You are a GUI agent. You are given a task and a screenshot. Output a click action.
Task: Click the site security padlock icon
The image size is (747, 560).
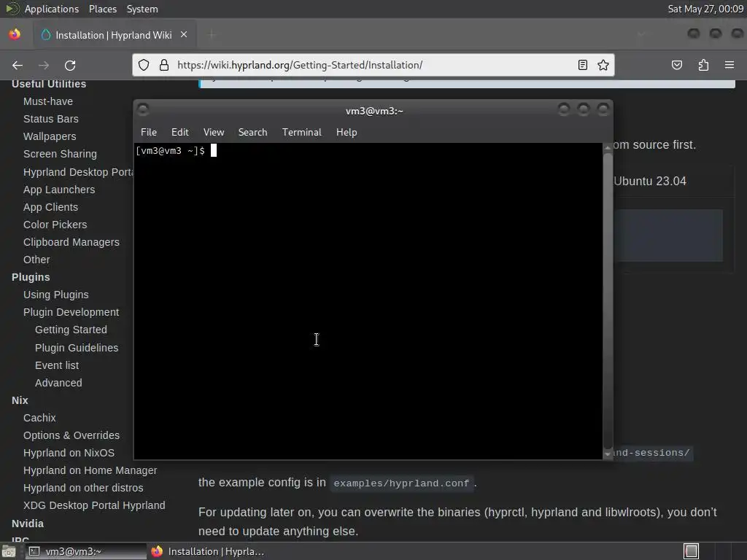tap(164, 65)
